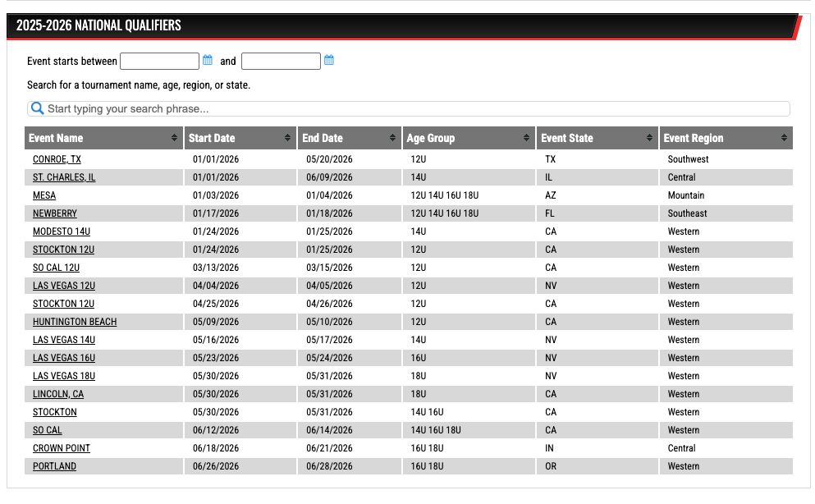Focus the first event start date field
This screenshot has width=815, height=504.
160,62
